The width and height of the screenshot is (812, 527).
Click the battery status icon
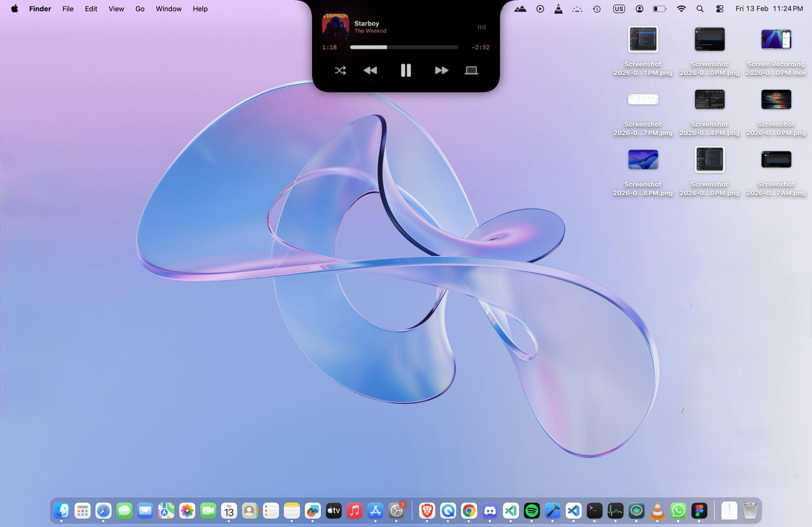(659, 9)
